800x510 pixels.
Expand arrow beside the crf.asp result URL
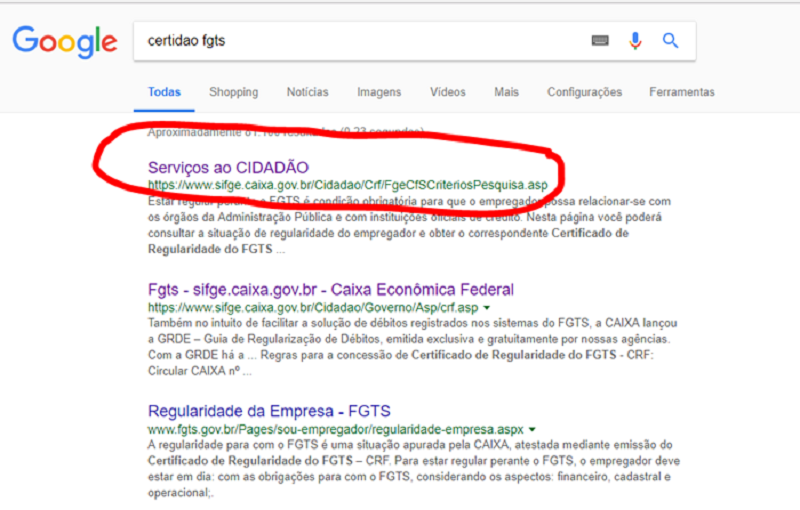point(487,307)
